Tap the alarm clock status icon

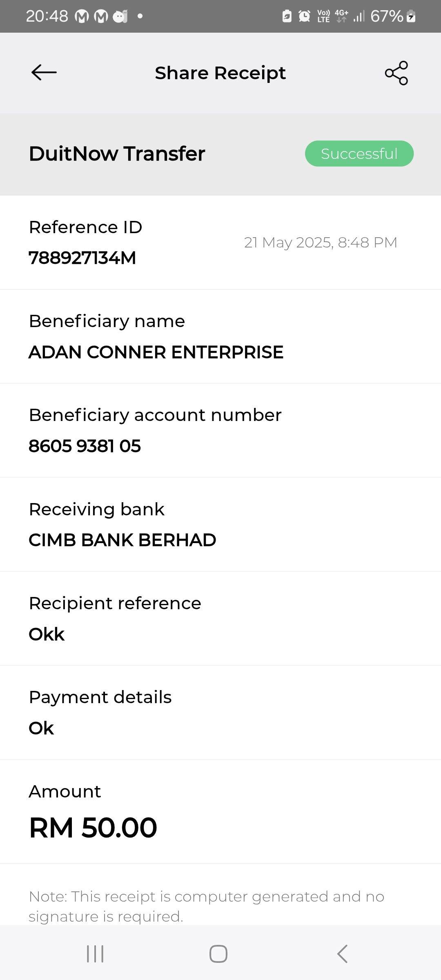coord(304,16)
